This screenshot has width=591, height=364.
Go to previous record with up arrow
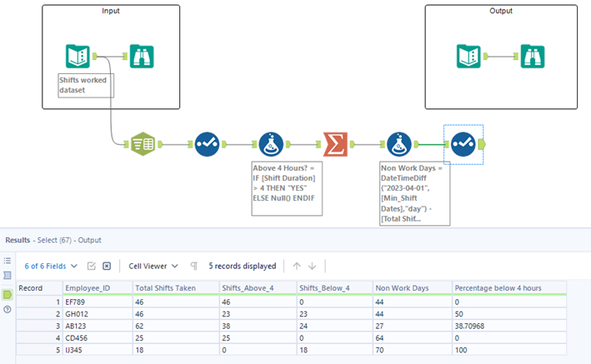click(x=296, y=266)
